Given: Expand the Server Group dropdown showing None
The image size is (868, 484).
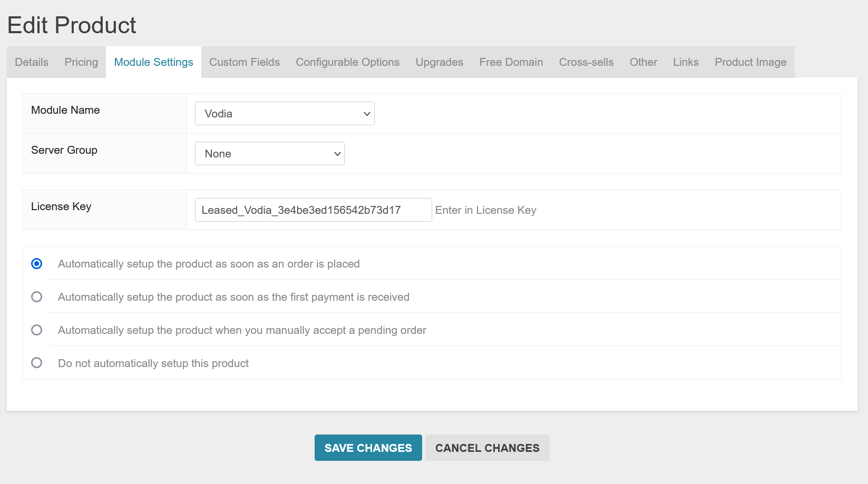Looking at the screenshot, I should (x=270, y=154).
